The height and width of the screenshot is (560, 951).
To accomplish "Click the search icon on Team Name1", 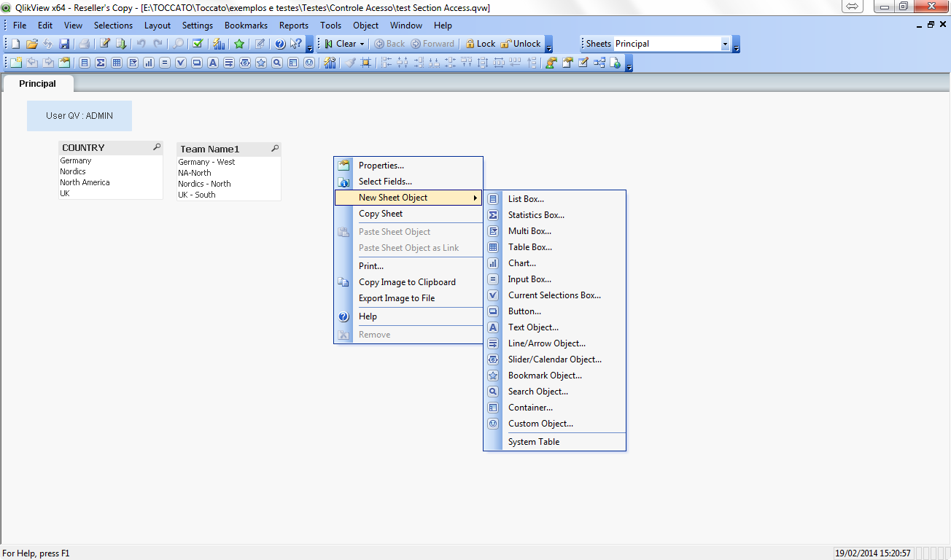I will [x=275, y=149].
